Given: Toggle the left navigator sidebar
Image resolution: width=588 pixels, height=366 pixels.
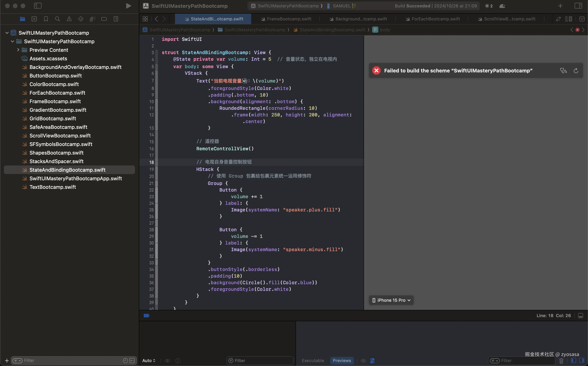Looking at the screenshot, I should 38,6.
